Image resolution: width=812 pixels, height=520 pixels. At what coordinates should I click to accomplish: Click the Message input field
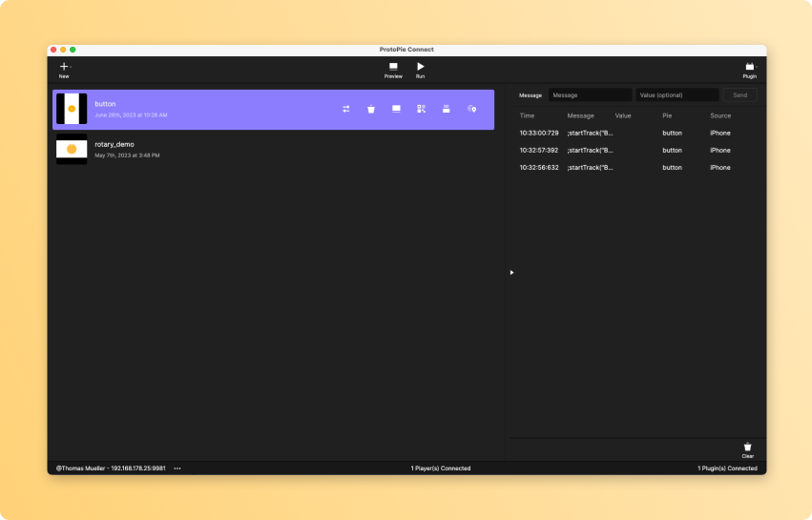pos(590,95)
